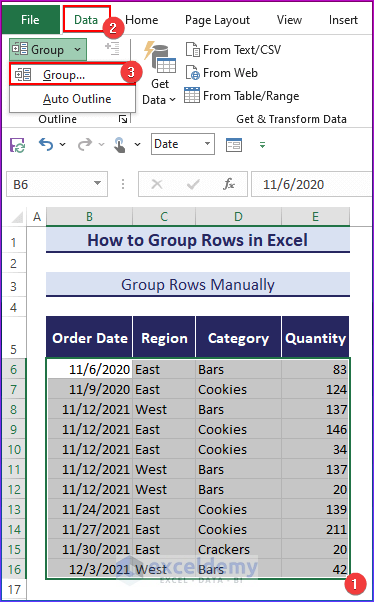Viewport: 374px width, 602px height.
Task: Expand the Touch/Mouse mode dropdown
Action: pyautogui.click(x=137, y=145)
